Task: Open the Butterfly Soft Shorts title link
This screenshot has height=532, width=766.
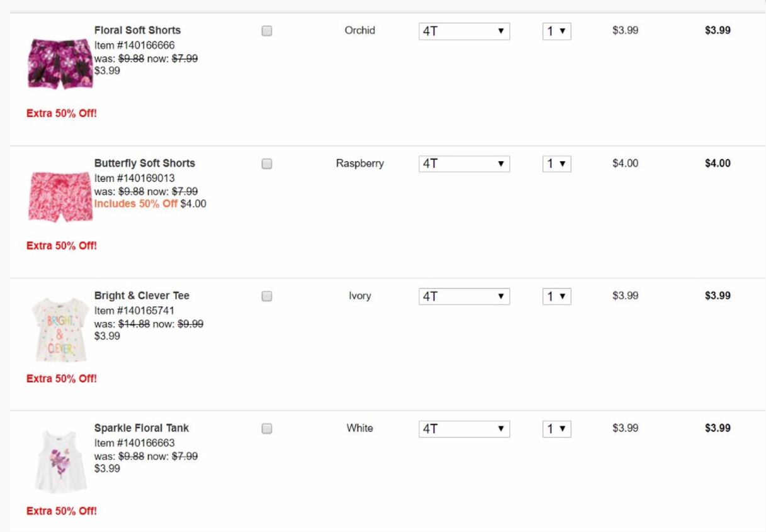Action: [x=145, y=163]
